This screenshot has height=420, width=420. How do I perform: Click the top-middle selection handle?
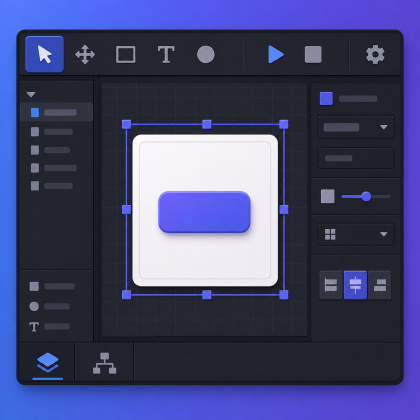coord(207,124)
